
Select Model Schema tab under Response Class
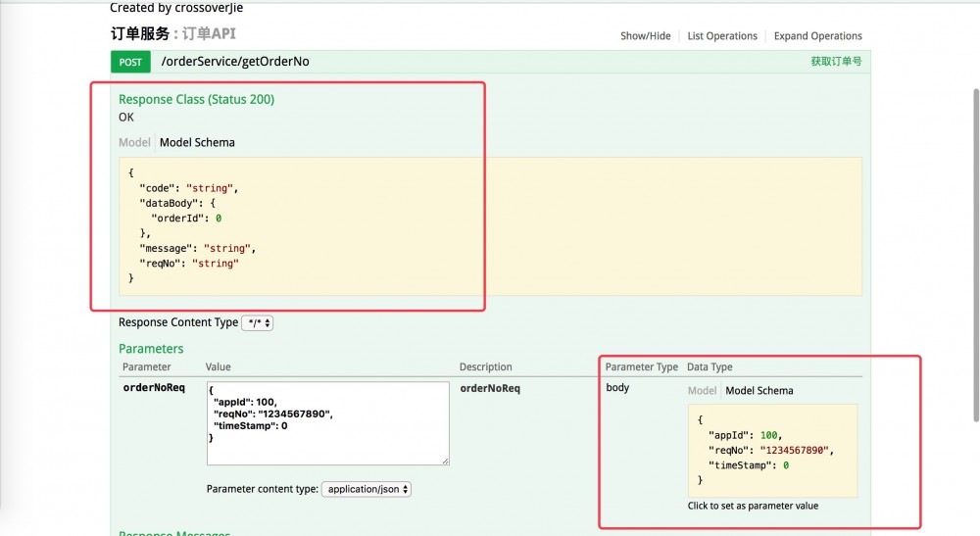[197, 143]
